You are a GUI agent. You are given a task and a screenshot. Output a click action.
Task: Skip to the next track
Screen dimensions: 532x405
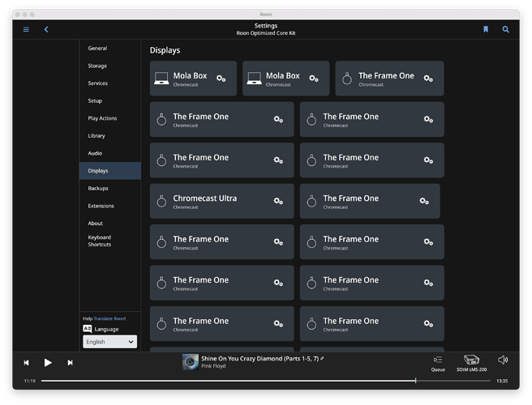coord(70,363)
